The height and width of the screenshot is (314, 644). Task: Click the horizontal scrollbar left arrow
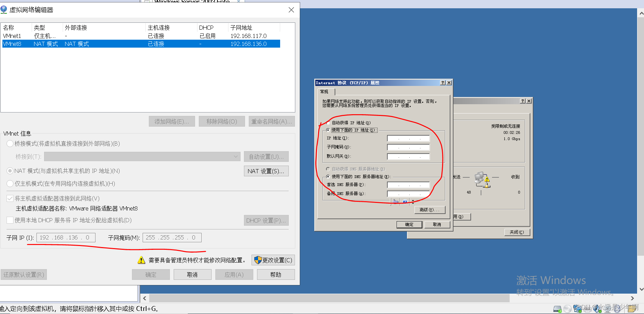pyautogui.click(x=145, y=298)
